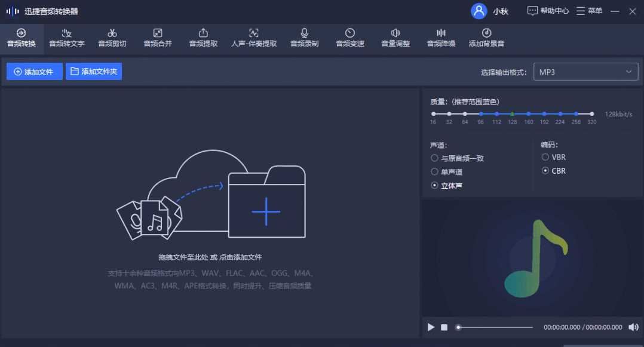Choose VBR encoding option
The width and height of the screenshot is (644, 347).
(545, 157)
